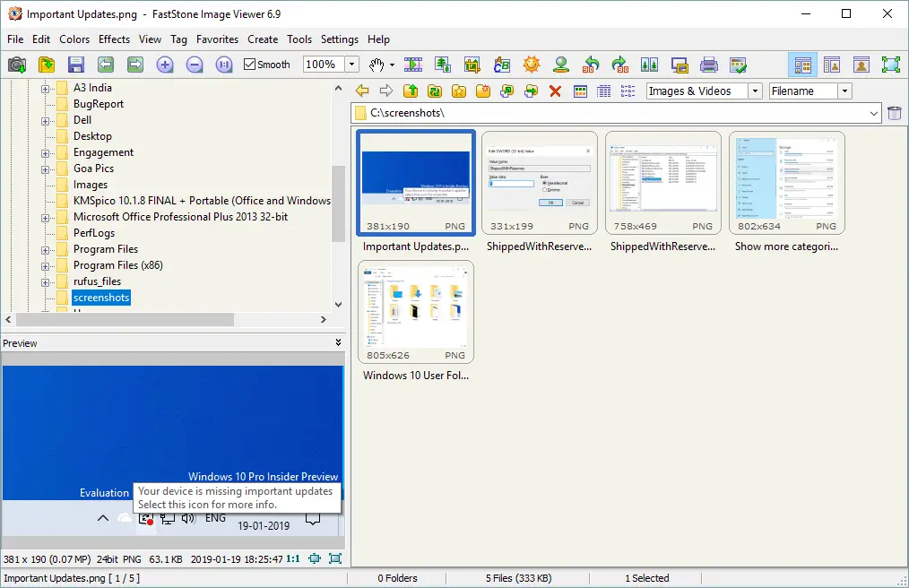Open the Tag menu
This screenshot has height=588, width=909.
178,39
